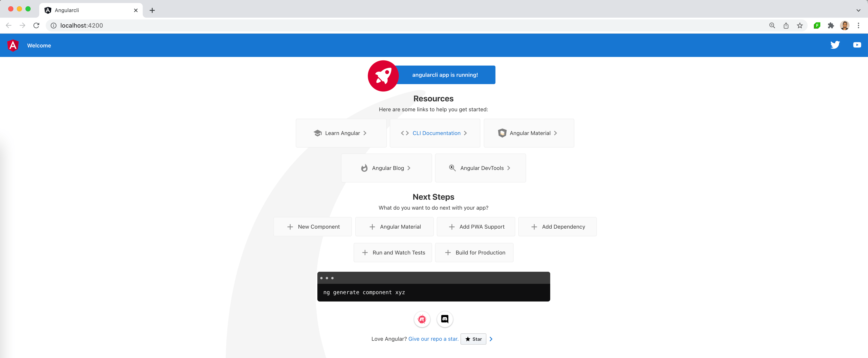868x358 pixels.
Task: Click the browser extensions puzzle icon
Action: click(831, 26)
